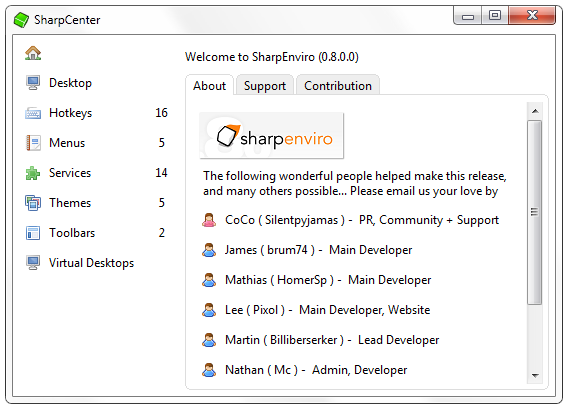Click the avatar icon beside Nathan

coord(209,370)
